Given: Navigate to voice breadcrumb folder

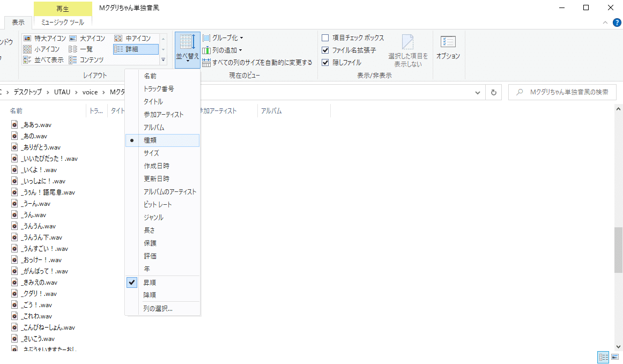Looking at the screenshot, I should [x=90, y=92].
